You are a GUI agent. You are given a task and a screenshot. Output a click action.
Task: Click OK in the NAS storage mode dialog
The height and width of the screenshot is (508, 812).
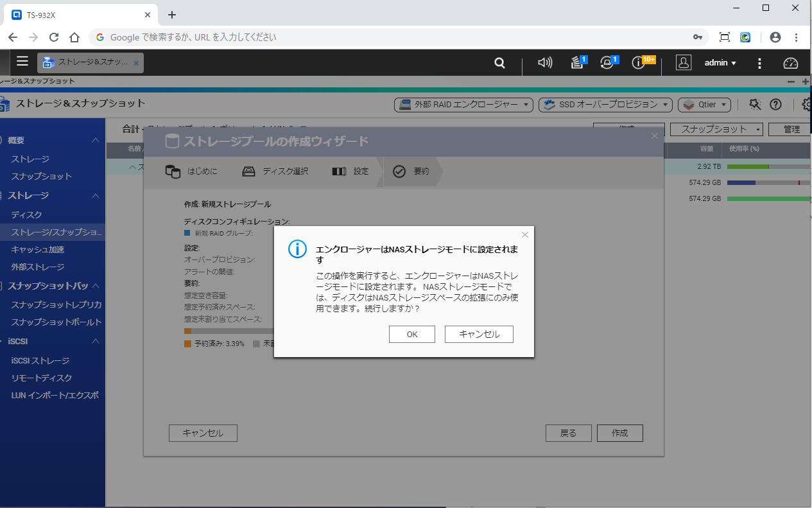coord(411,334)
